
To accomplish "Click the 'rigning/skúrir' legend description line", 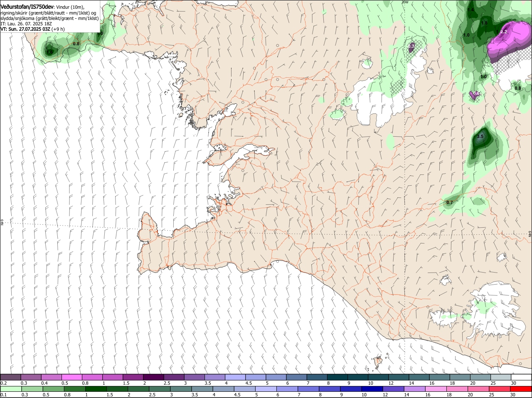I will pos(49,13).
